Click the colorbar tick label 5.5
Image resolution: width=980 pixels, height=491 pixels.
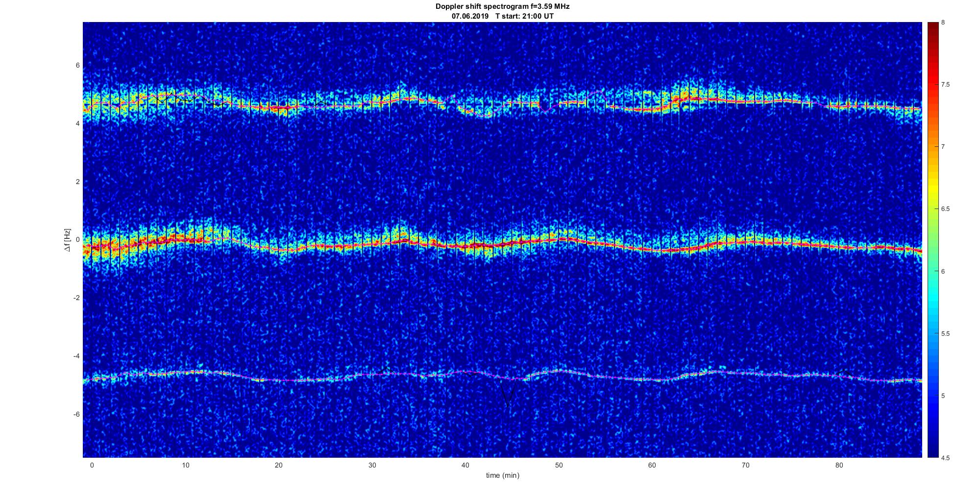coord(945,334)
